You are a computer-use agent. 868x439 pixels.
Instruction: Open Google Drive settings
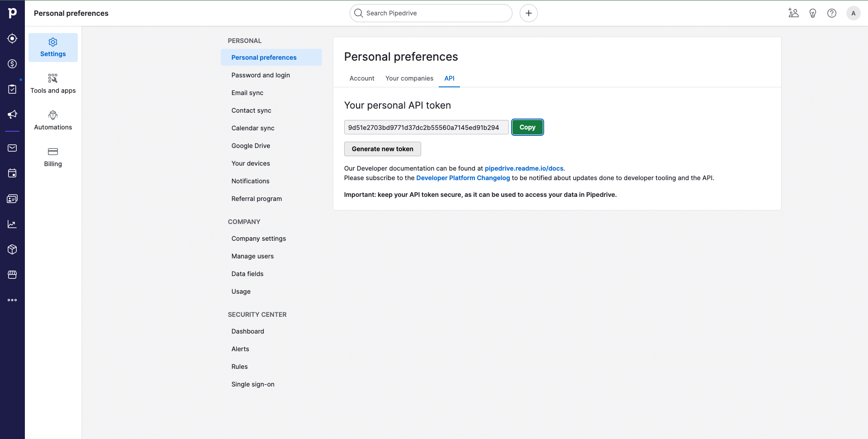[x=271, y=146]
